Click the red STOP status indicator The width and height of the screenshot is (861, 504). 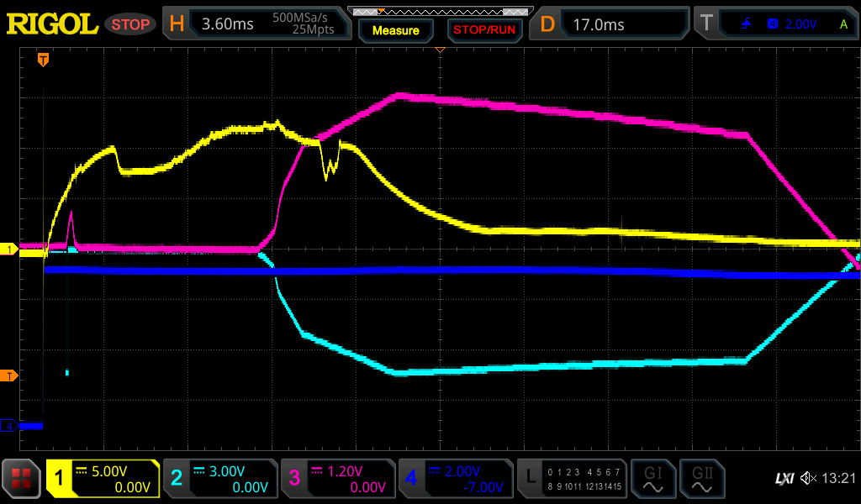tap(130, 24)
